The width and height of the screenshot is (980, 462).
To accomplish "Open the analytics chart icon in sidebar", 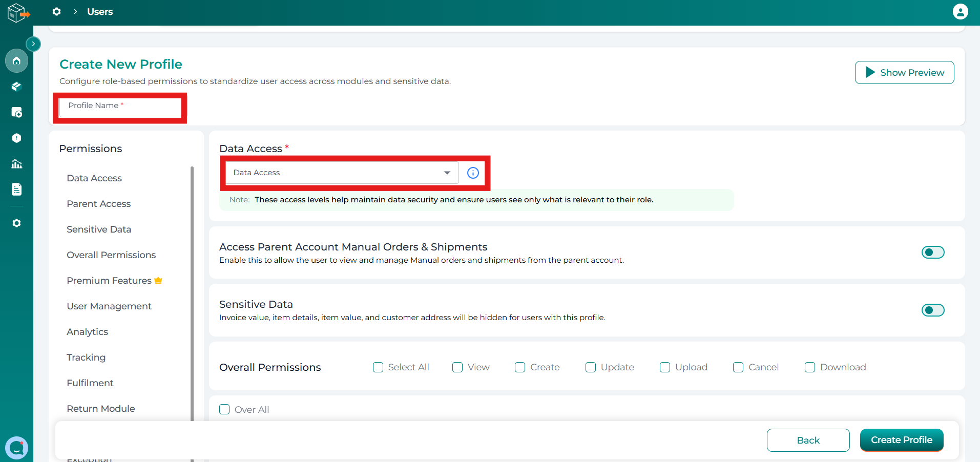I will click(x=16, y=164).
